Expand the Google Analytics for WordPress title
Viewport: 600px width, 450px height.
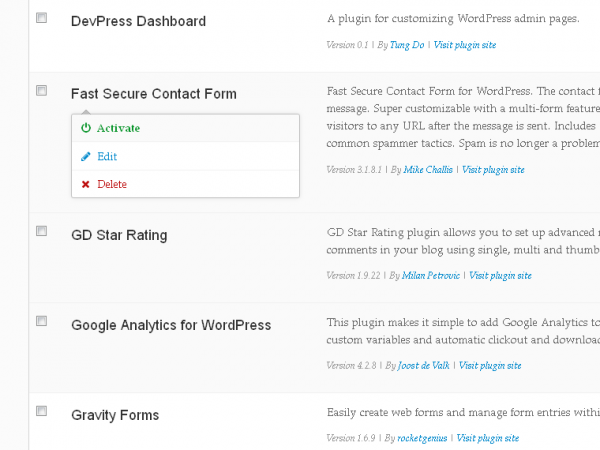click(171, 325)
